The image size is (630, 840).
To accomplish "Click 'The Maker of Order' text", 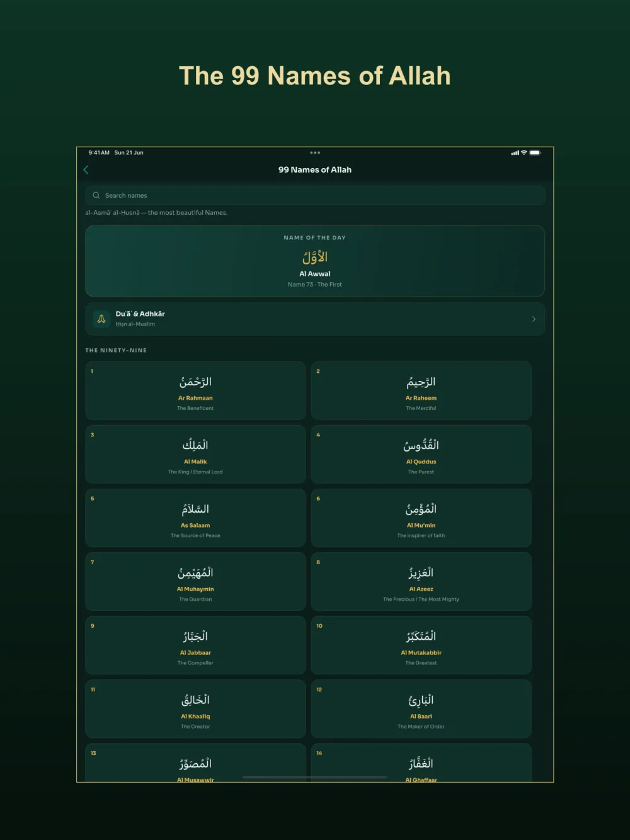I will click(x=421, y=727).
